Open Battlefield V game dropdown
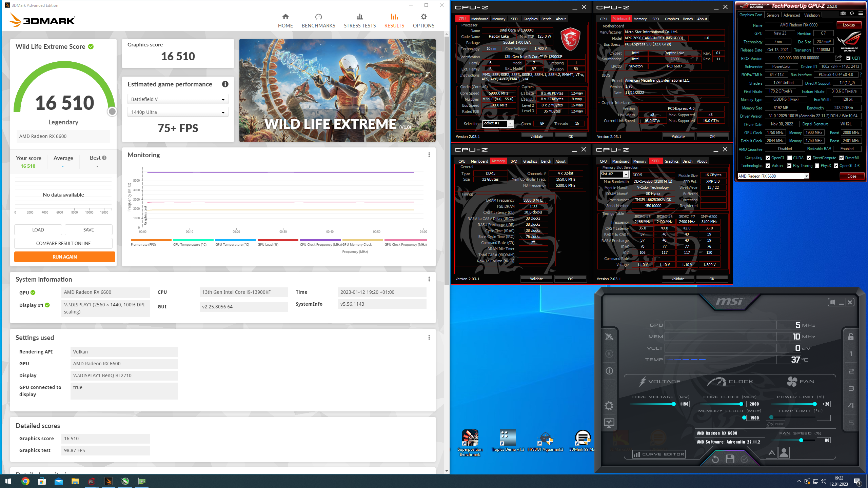 click(x=178, y=99)
